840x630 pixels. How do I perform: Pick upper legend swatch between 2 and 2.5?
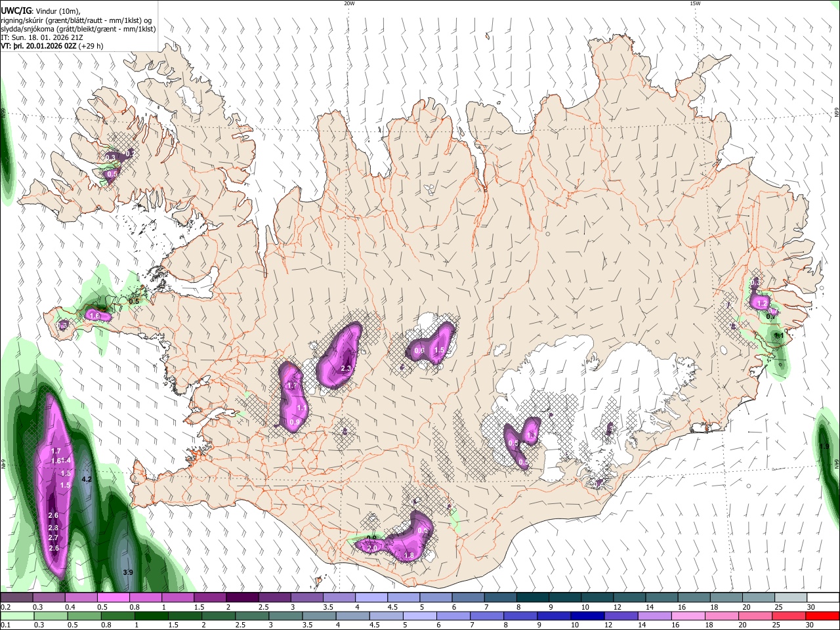241,597
